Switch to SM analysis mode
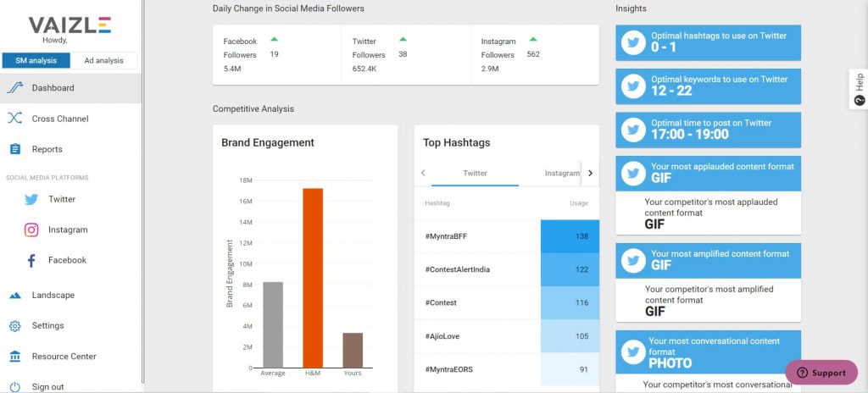 point(36,60)
